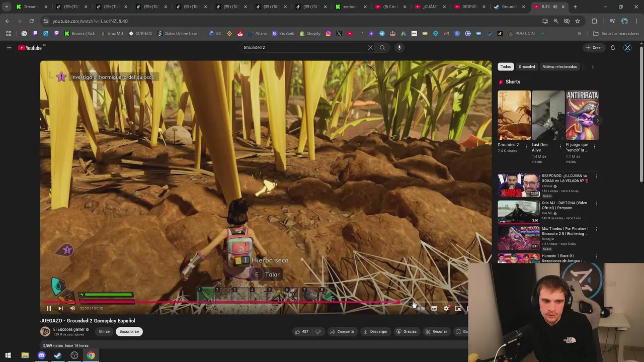Image resolution: width=644 pixels, height=362 pixels.
Task: Reload the page in Chrome
Action: point(31,21)
